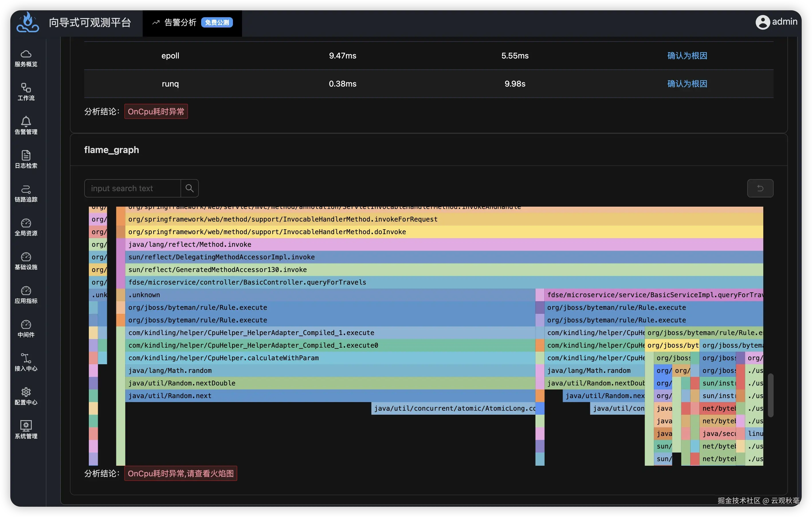Click the 工作流 workflow icon
The image size is (812, 517).
pos(26,88)
